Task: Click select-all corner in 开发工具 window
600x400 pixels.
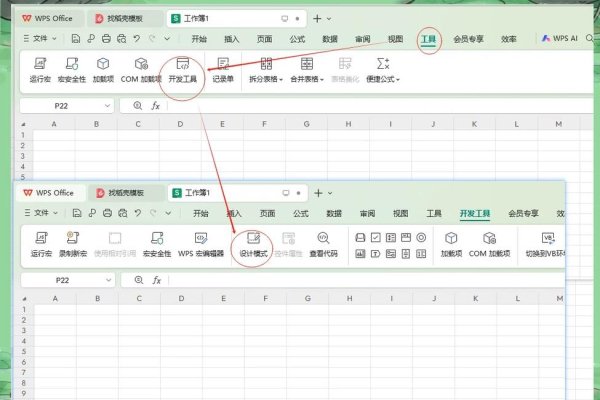Action: [24, 299]
